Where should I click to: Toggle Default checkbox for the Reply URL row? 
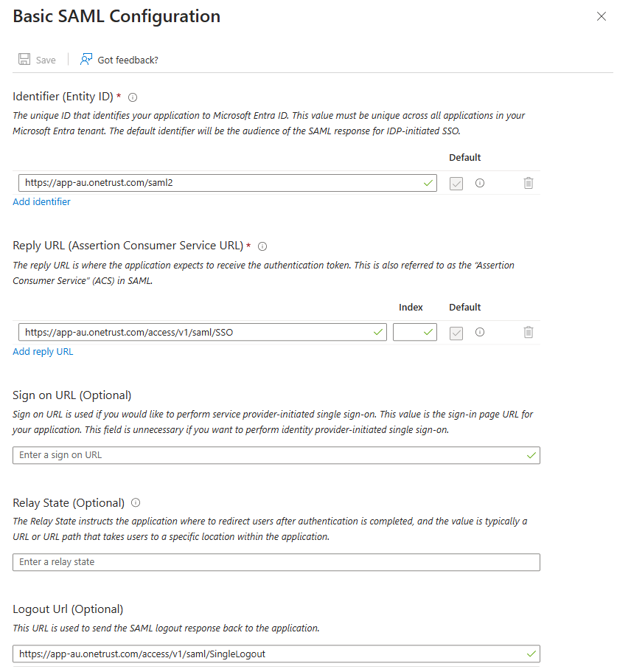[456, 332]
